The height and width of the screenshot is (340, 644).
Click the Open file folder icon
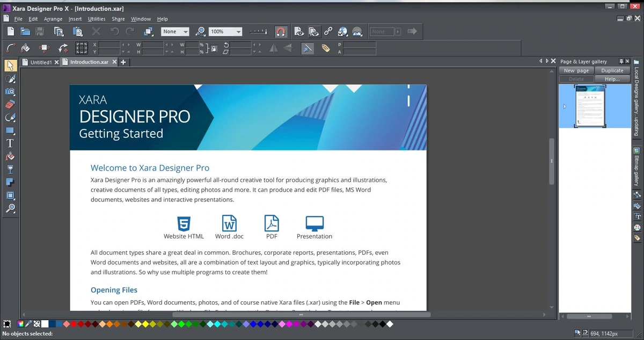[25, 32]
